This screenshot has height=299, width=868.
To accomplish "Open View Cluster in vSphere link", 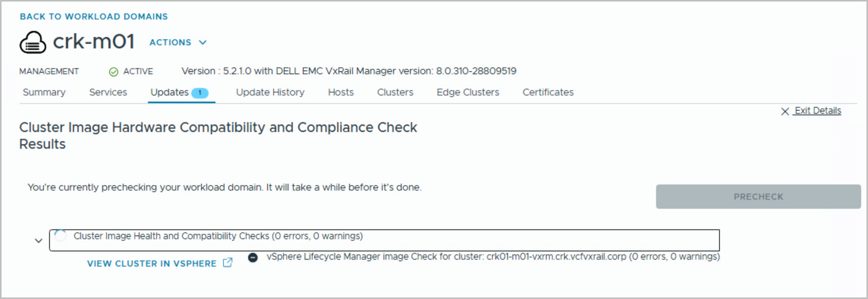I will click(151, 264).
